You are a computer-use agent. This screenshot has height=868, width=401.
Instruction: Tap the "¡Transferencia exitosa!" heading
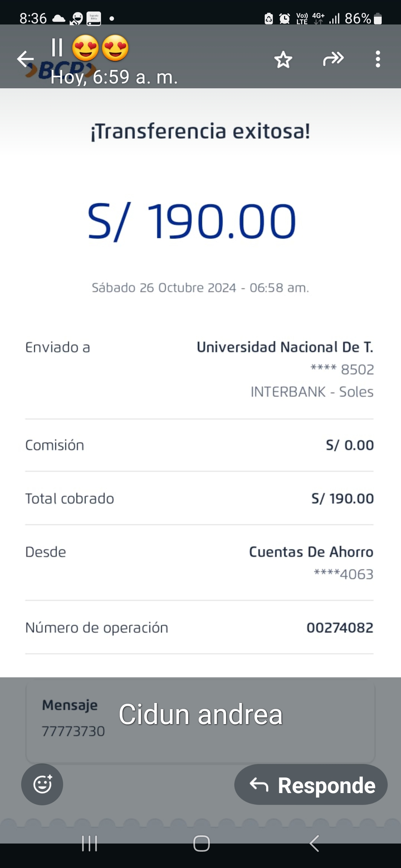pos(200,131)
